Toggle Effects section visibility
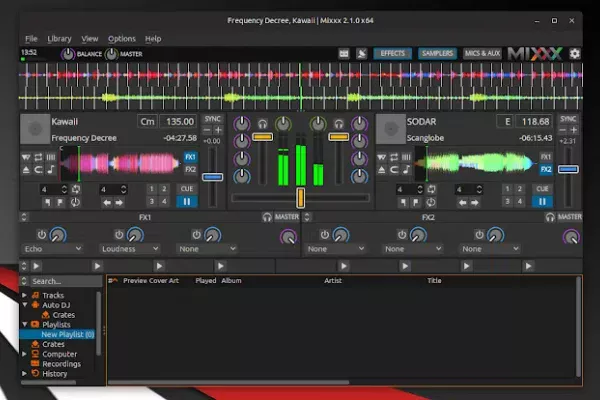 point(392,54)
